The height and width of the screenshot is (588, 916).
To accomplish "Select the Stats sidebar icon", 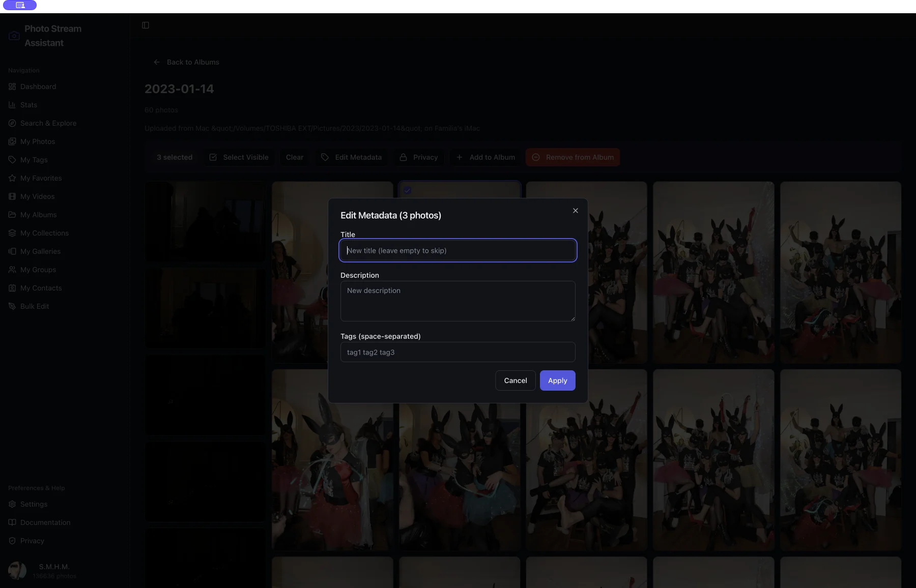I will (x=12, y=105).
